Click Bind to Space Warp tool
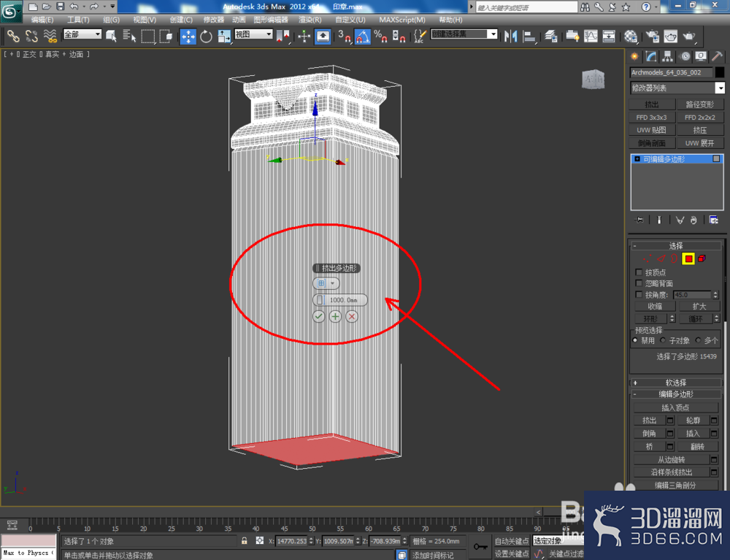The width and height of the screenshot is (730, 560). coord(50,36)
